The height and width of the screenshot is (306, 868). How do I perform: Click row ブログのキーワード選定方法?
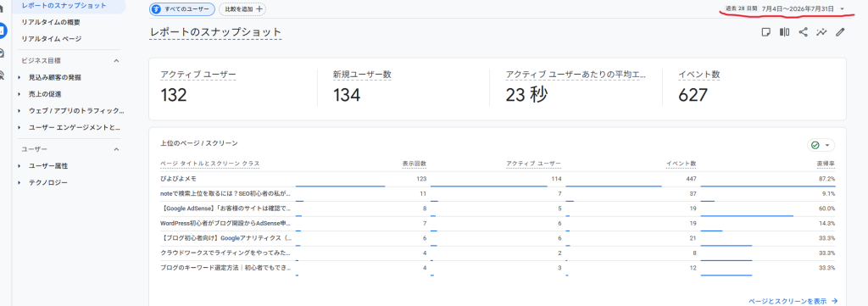point(498,268)
